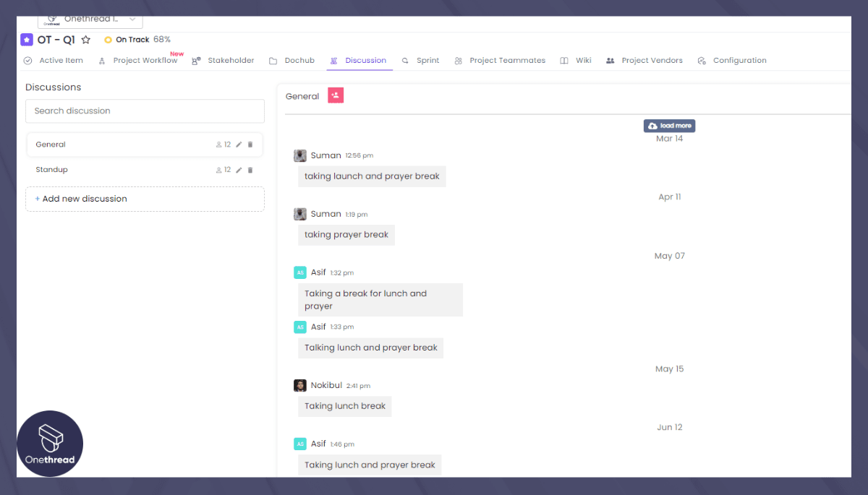Viewport: 868px width, 495px height.
Task: Click the Project Vendors people icon
Action: click(x=611, y=60)
